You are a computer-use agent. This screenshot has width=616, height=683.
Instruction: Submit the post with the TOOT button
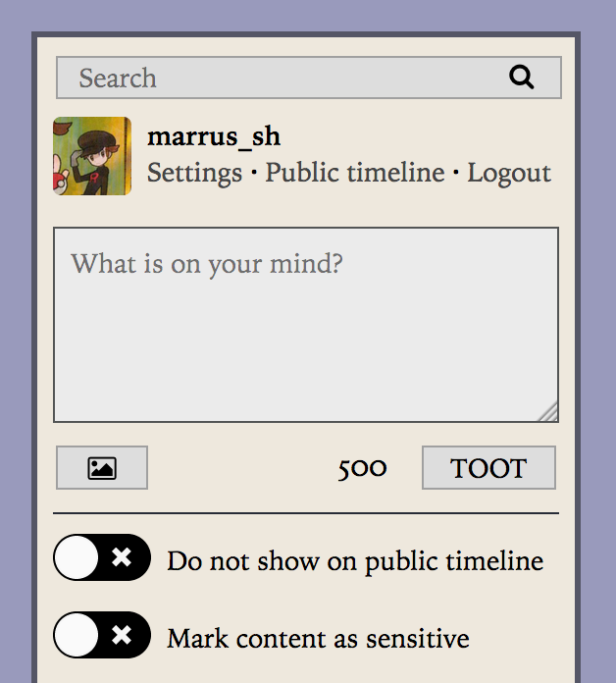click(488, 468)
